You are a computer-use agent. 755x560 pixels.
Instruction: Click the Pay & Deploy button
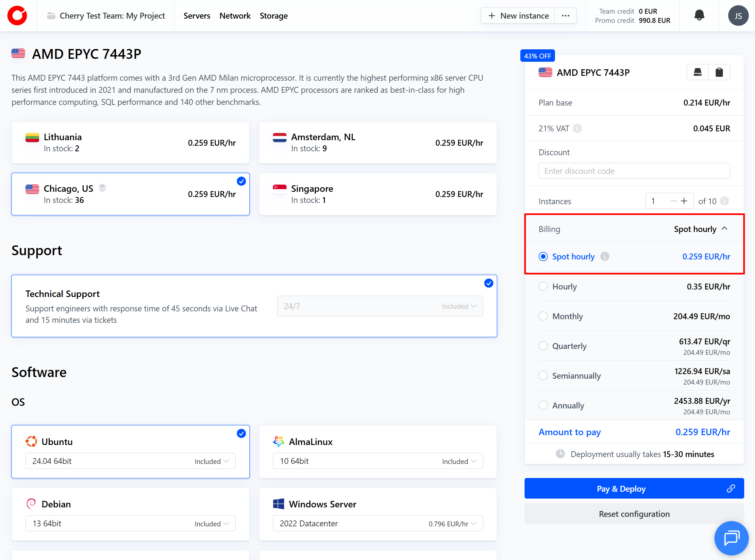point(620,488)
